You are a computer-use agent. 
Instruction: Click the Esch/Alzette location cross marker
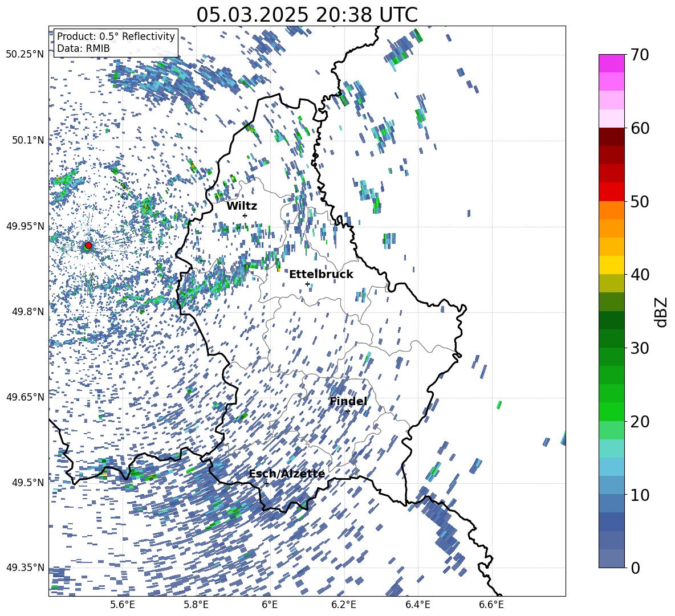pos(266,483)
